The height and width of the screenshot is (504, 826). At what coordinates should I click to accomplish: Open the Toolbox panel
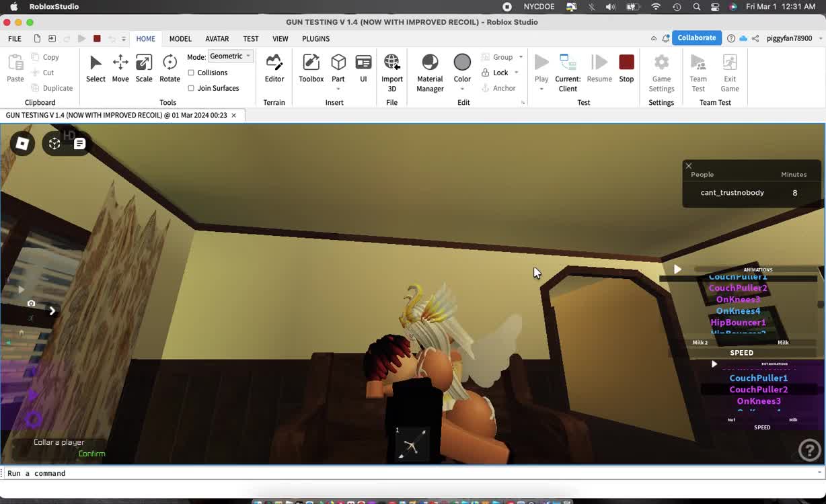311,69
